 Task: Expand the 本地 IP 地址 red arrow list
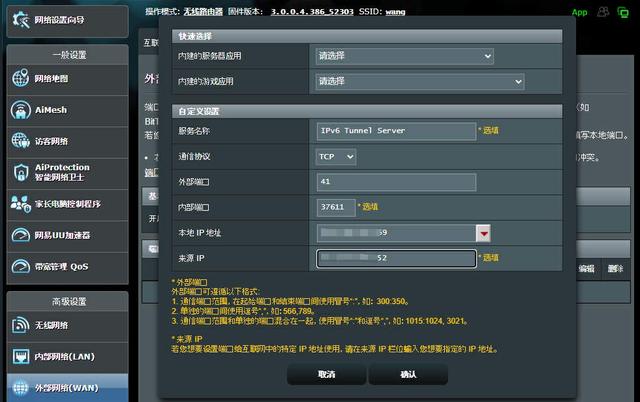click(483, 233)
